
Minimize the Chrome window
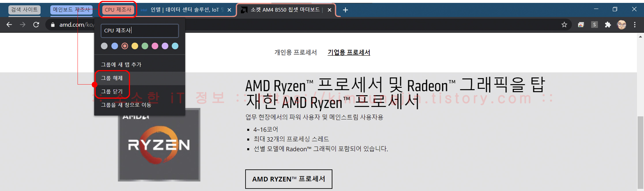(596, 9)
